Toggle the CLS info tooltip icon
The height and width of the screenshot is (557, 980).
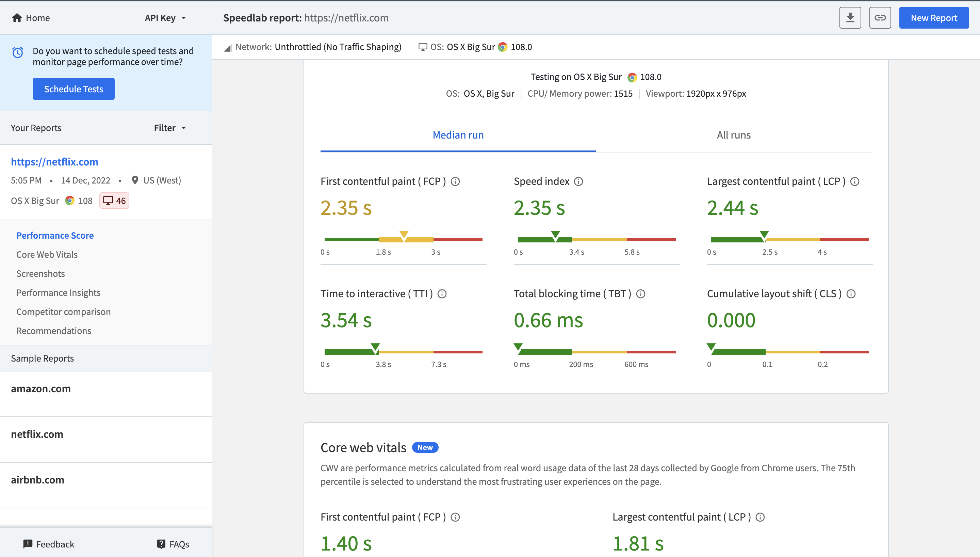click(850, 294)
